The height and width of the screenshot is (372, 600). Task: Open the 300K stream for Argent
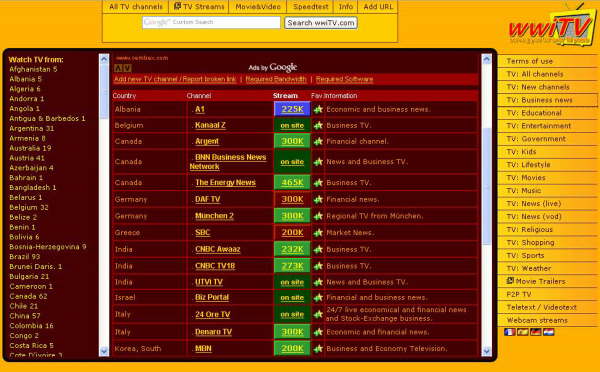coord(292,141)
